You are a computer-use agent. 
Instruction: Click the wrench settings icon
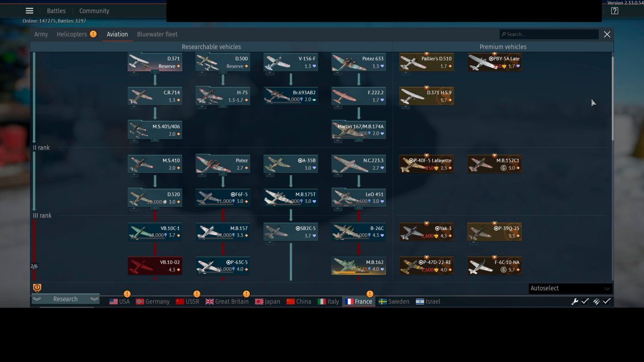(575, 302)
